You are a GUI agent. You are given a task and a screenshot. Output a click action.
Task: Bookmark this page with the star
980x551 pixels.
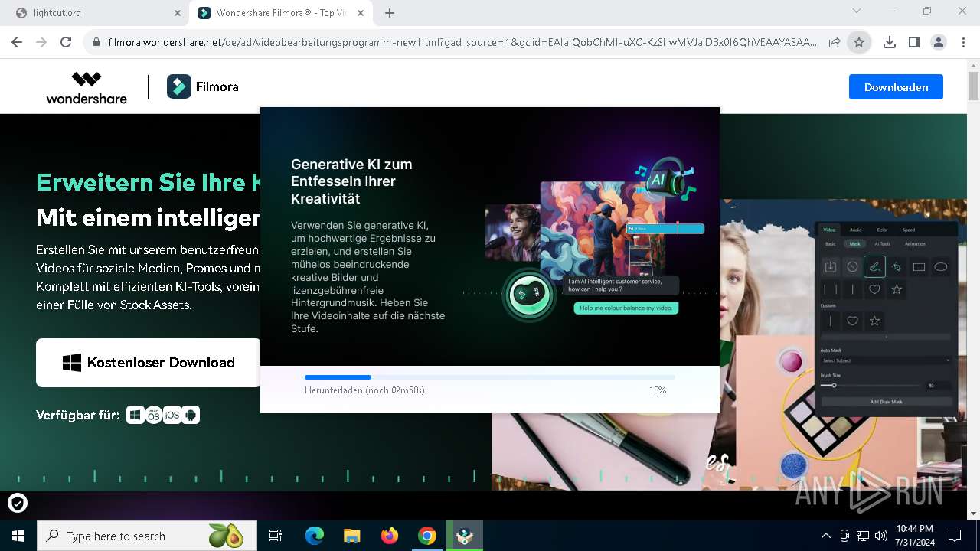click(x=859, y=43)
